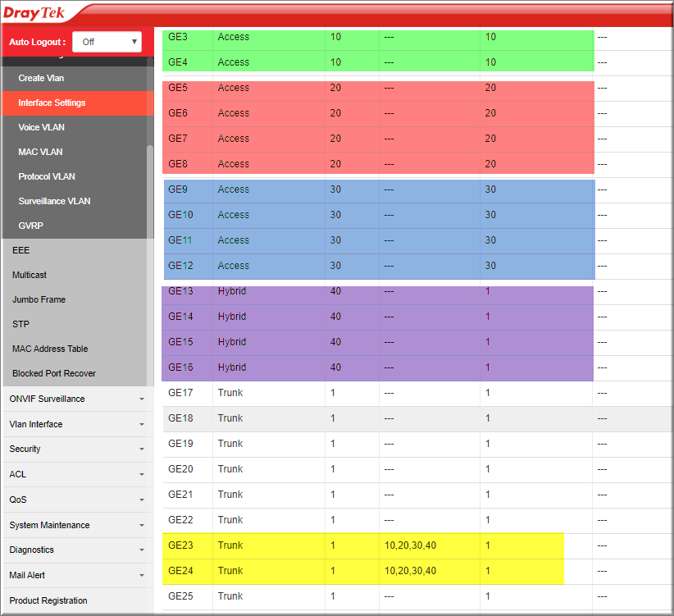
Task: Select the GE19 port cell
Action: [x=188, y=444]
